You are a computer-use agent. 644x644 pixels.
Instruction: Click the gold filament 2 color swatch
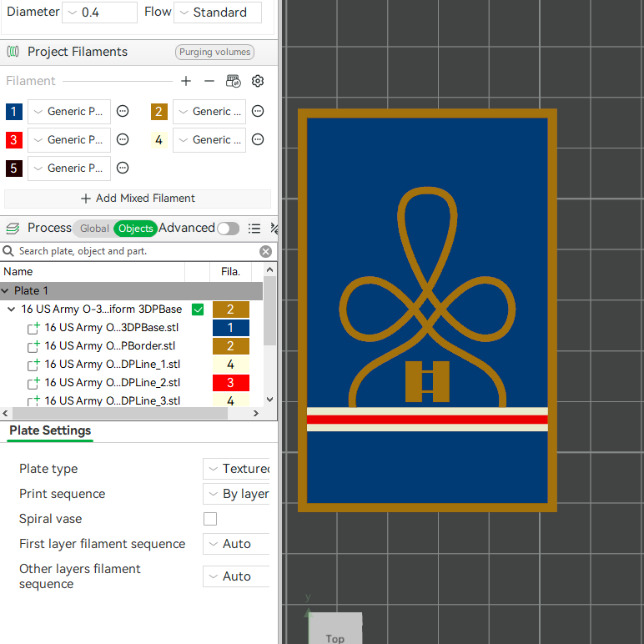159,111
